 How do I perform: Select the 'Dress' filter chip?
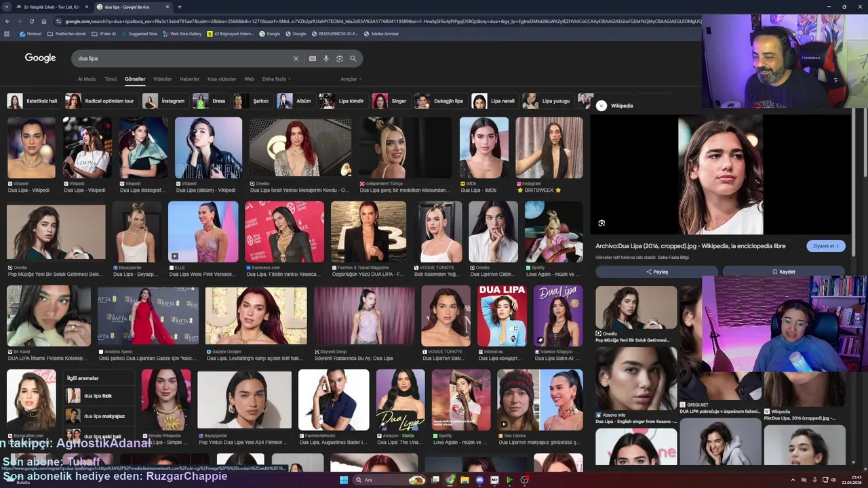point(211,101)
